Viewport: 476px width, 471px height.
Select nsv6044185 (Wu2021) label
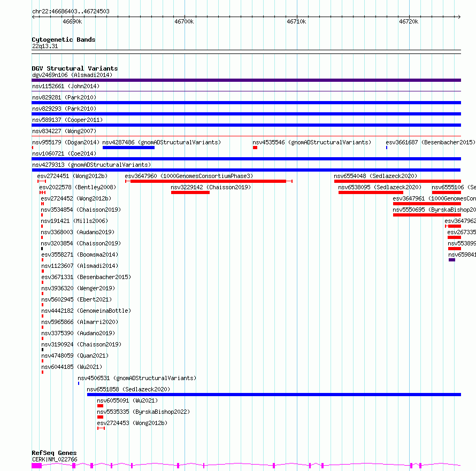(72, 367)
